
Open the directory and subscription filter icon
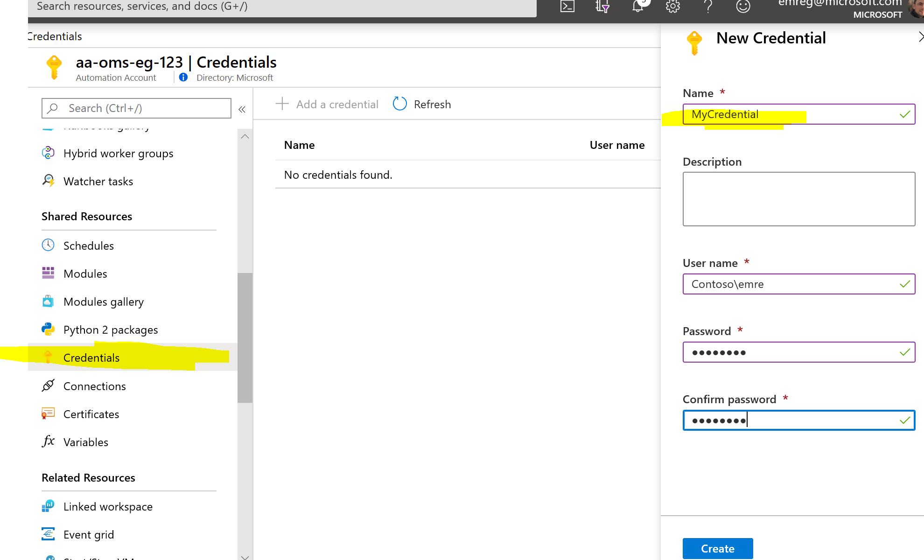point(602,7)
